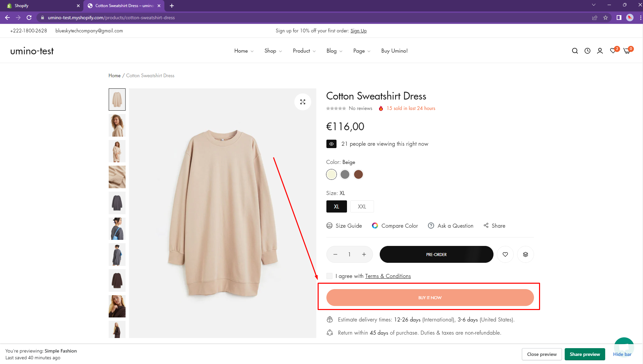
Task: Click the compare layers icon button
Action: [526, 254]
